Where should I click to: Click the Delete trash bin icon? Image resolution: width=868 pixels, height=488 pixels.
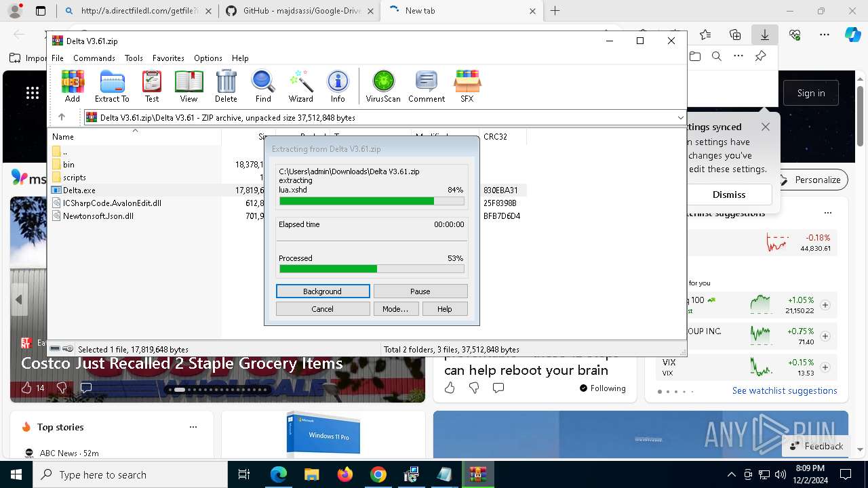click(x=226, y=86)
